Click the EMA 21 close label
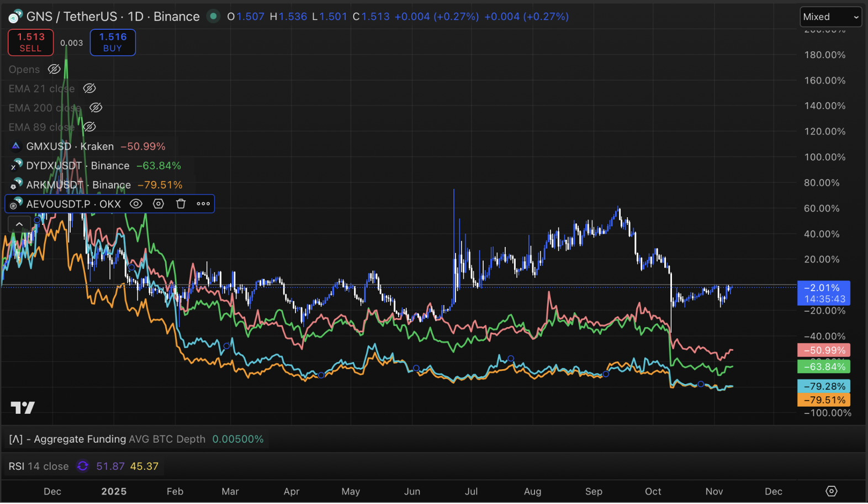This screenshot has width=868, height=504. (41, 88)
